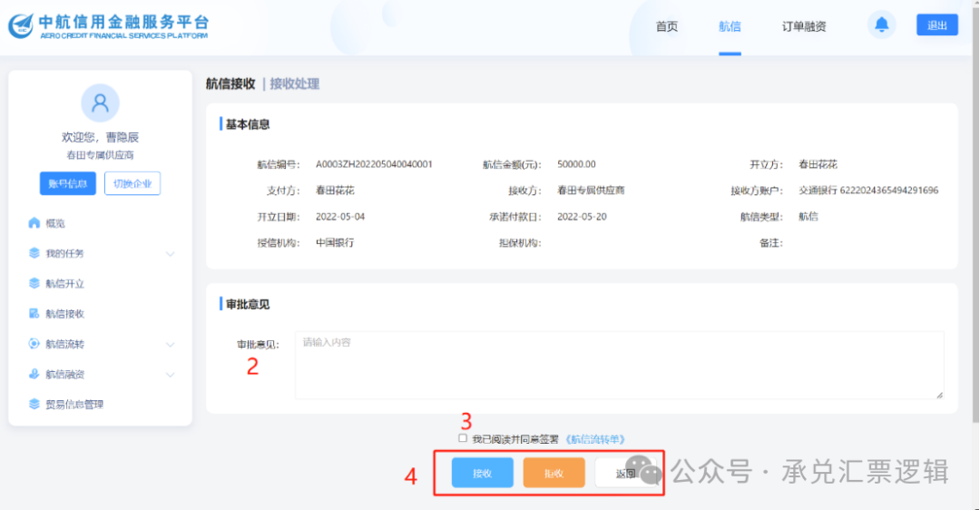This screenshot has height=510, width=980.
Task: Go to the 首页 top tab
Action: click(x=666, y=26)
